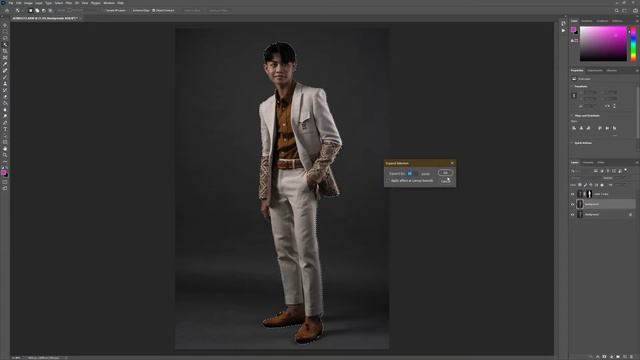Toggle the pixel layer filter icon
Image resolution: width=640 pixels, height=360 pixels.
[x=596, y=171]
